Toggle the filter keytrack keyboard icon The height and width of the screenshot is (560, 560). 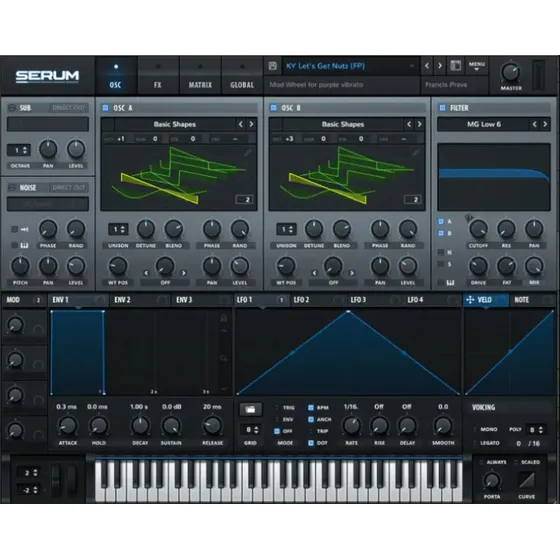(450, 283)
